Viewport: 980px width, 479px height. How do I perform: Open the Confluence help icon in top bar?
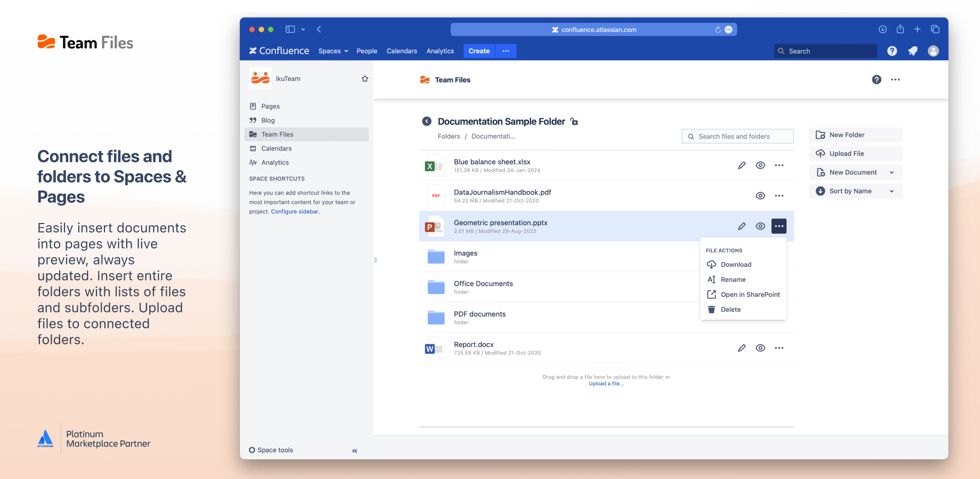point(892,51)
